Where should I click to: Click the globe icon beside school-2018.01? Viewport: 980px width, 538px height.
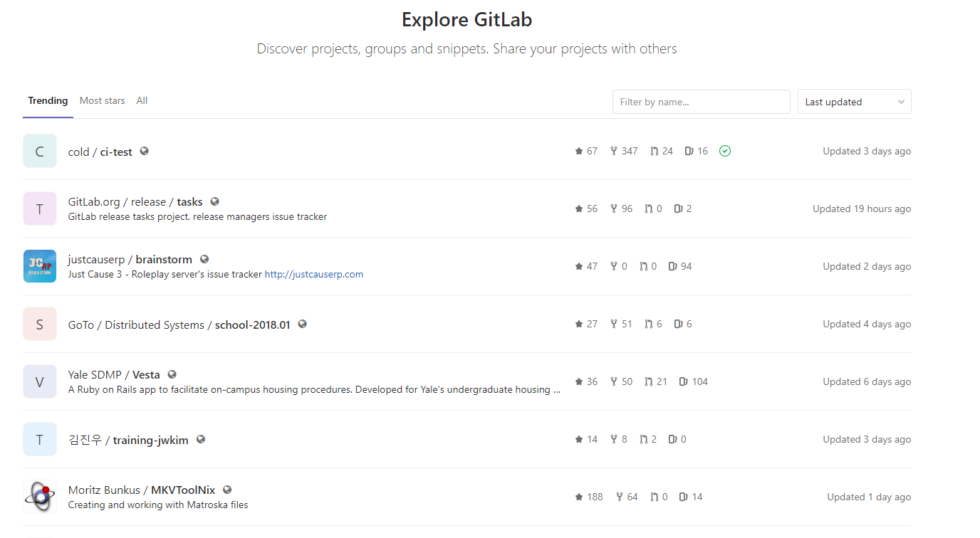coord(302,324)
